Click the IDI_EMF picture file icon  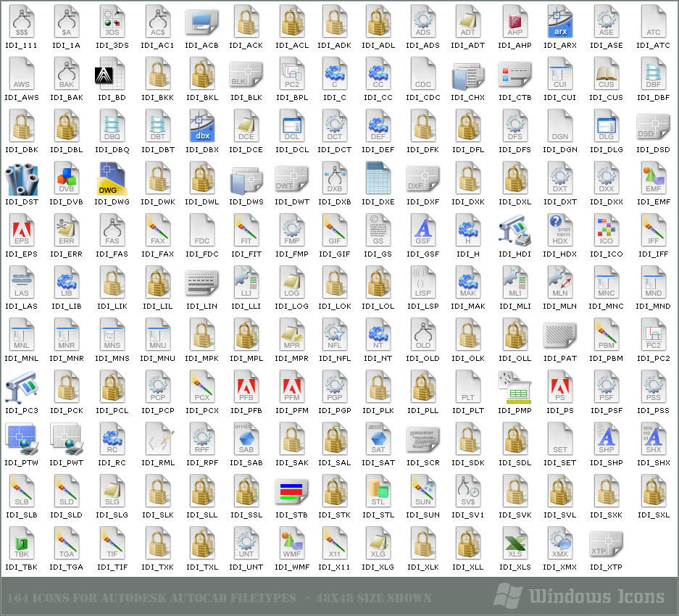651,179
